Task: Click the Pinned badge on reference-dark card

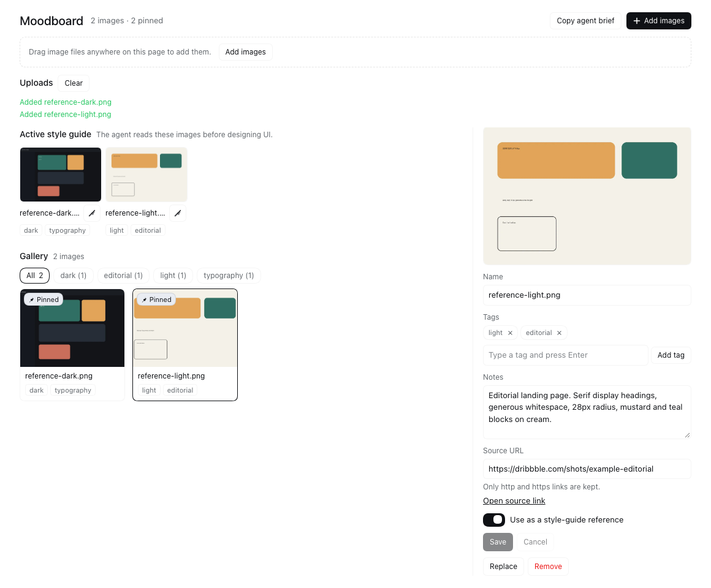Action: coord(44,300)
